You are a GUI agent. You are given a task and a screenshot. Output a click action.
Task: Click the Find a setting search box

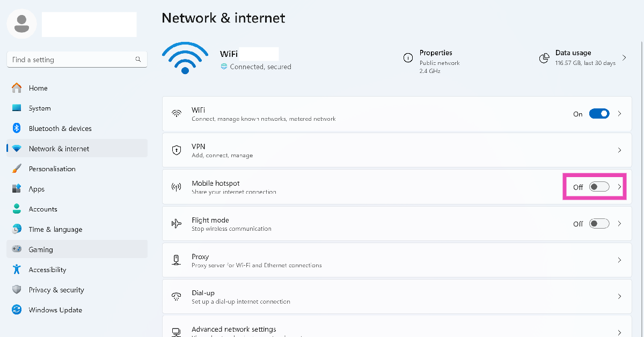coord(72,60)
